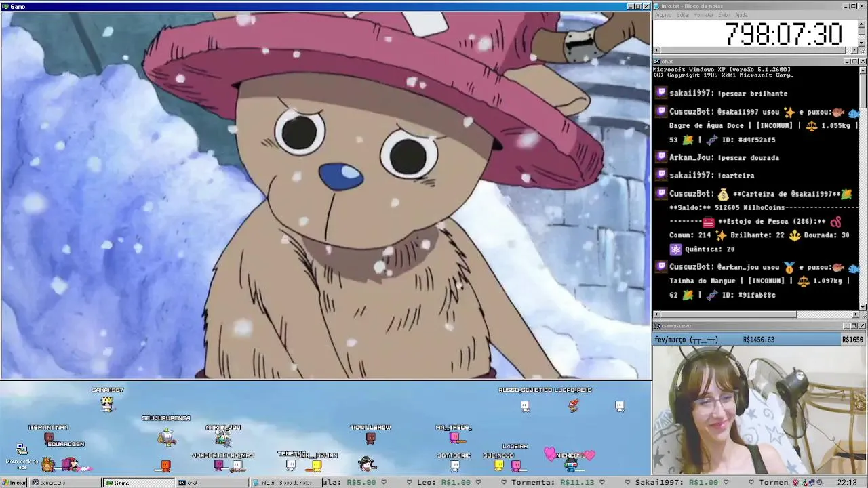Open the Formatar menu in Bloco de notas
Image resolution: width=868 pixels, height=488 pixels.
[x=704, y=15]
